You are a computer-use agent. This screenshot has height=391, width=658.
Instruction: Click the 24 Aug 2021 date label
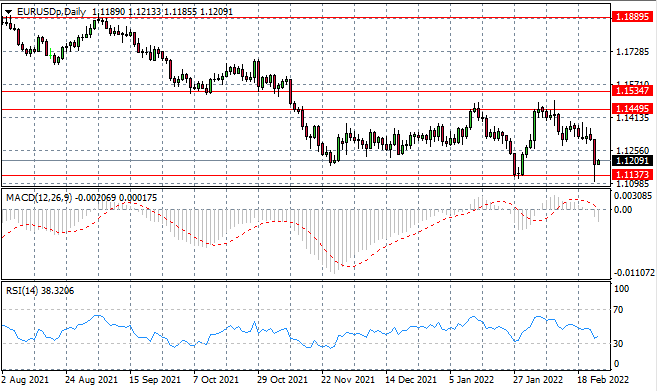click(91, 380)
